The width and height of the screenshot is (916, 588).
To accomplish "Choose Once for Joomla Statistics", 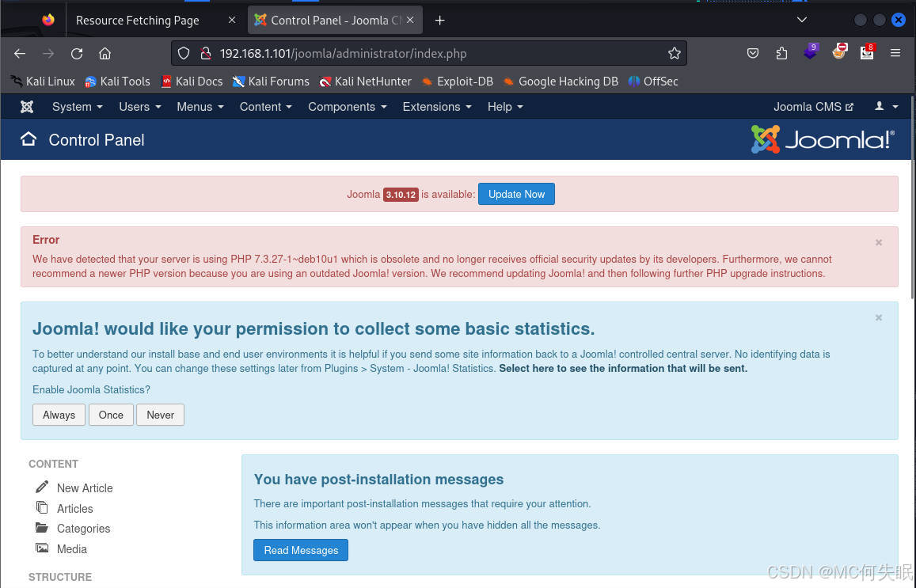I will click(111, 415).
